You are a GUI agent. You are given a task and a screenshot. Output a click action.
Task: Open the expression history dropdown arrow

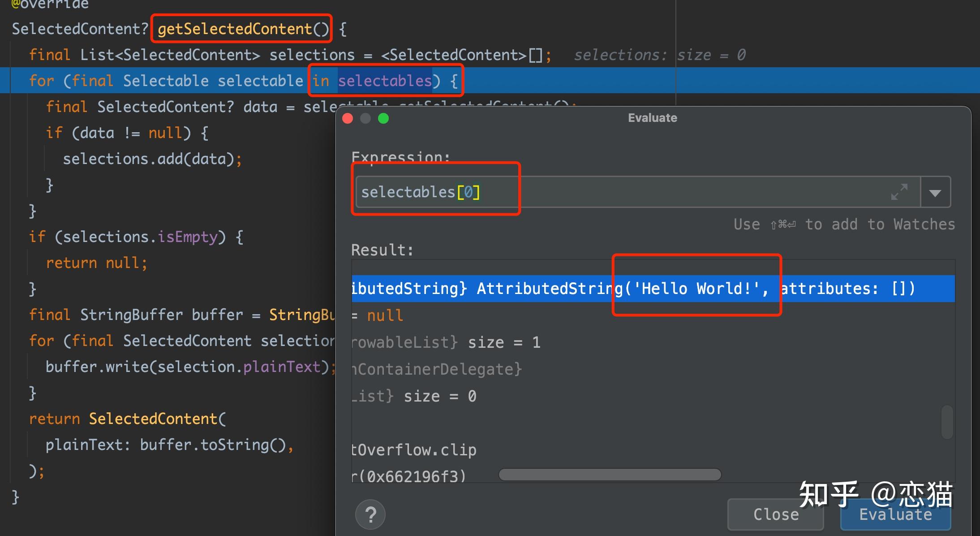935,192
